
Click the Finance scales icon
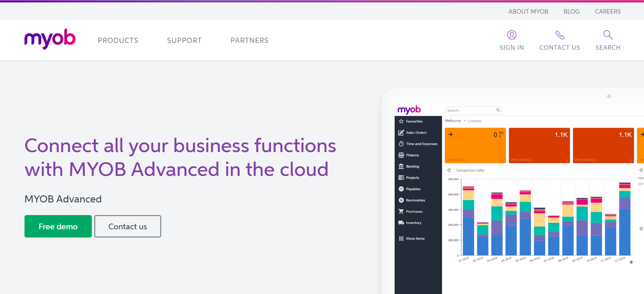pos(401,155)
